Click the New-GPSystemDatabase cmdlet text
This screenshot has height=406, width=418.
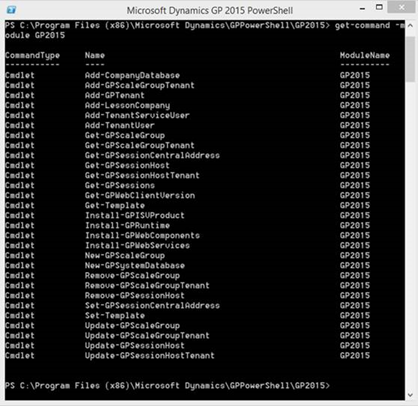point(135,265)
